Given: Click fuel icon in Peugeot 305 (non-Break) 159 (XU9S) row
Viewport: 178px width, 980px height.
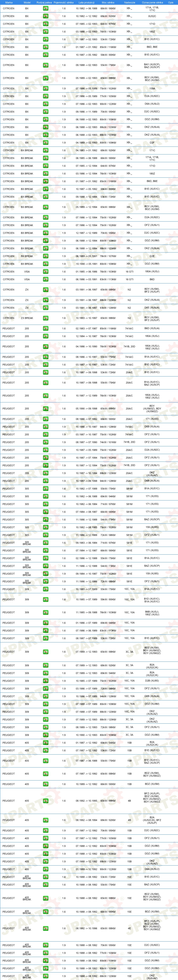Looking at the screenshot, I should [46, 527].
